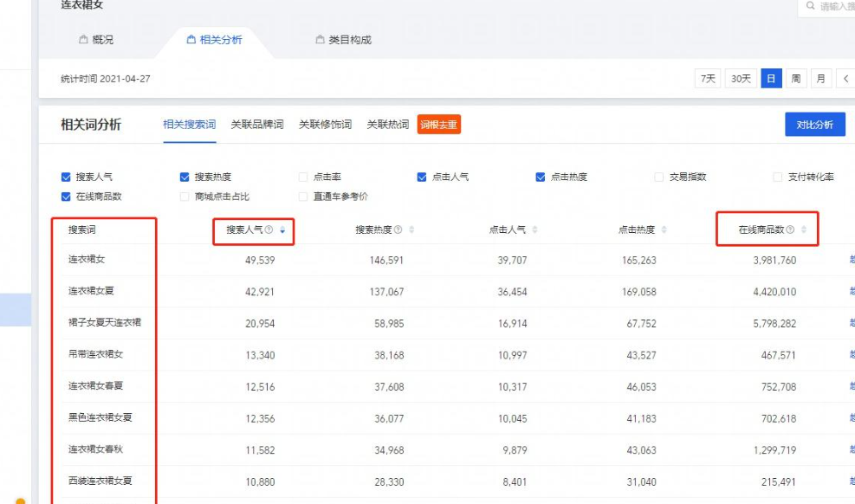
Task: Enable the 点击率 checkbox
Action: [x=303, y=177]
